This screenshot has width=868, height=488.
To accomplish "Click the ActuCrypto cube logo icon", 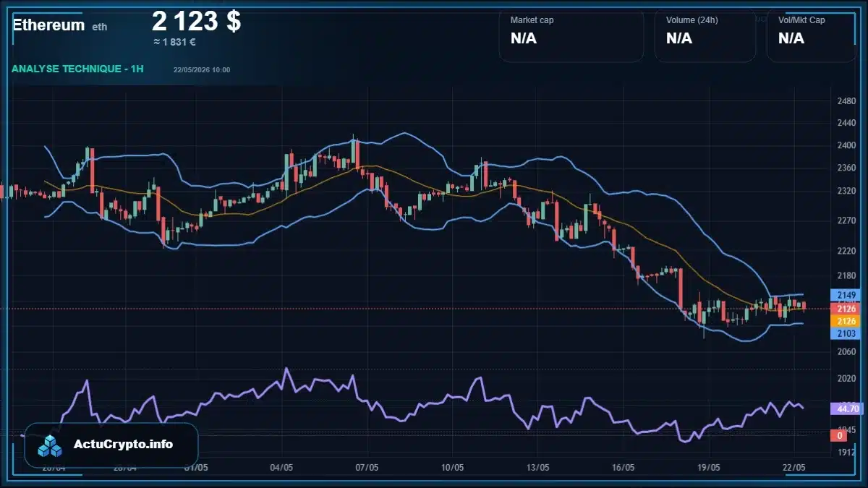I will (x=50, y=445).
